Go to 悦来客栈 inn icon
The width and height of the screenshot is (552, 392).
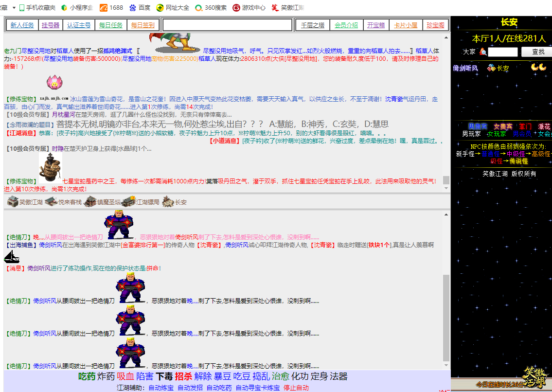(52, 201)
